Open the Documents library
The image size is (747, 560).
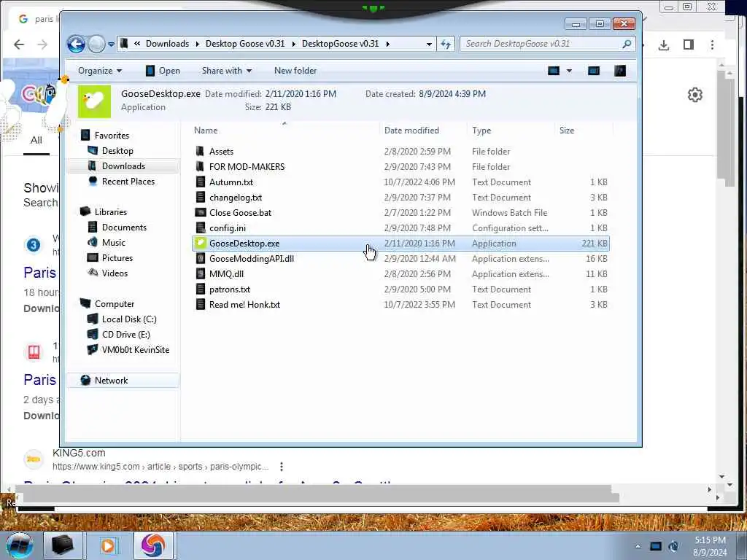[x=124, y=227]
